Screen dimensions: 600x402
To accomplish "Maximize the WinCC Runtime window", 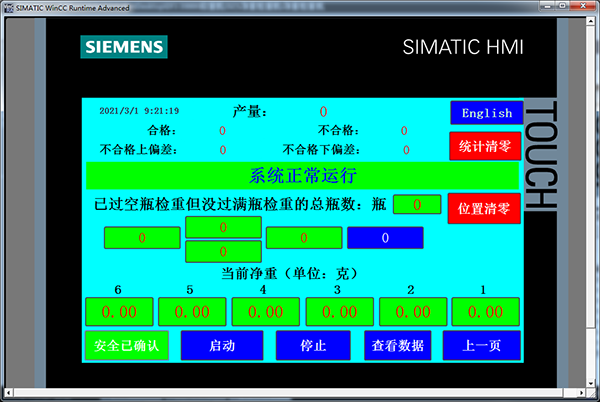I will click(x=562, y=5).
